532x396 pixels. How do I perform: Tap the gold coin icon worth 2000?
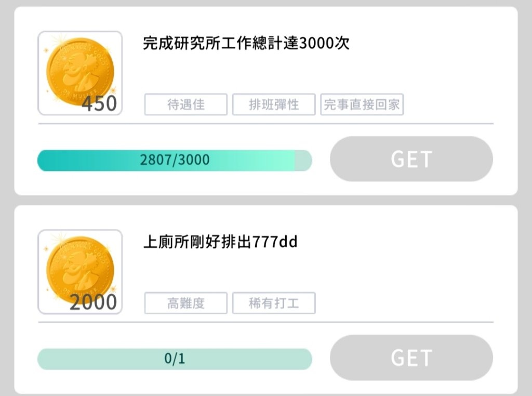[x=80, y=272]
